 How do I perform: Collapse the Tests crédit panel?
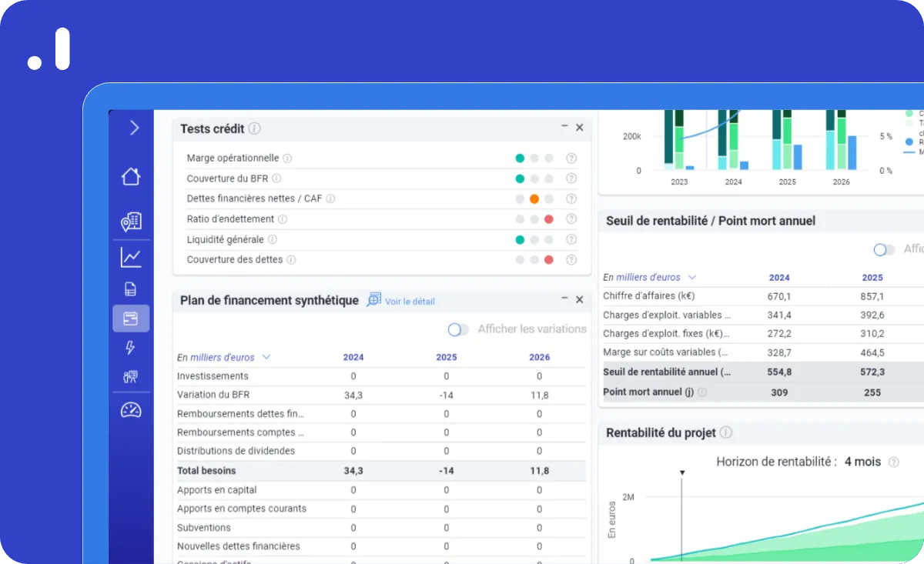(x=564, y=126)
